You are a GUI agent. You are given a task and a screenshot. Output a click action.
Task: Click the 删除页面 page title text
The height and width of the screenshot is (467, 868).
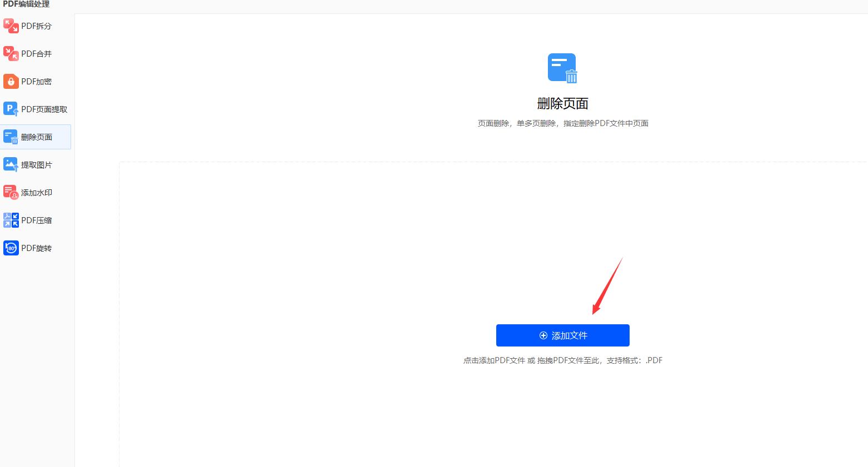click(562, 103)
